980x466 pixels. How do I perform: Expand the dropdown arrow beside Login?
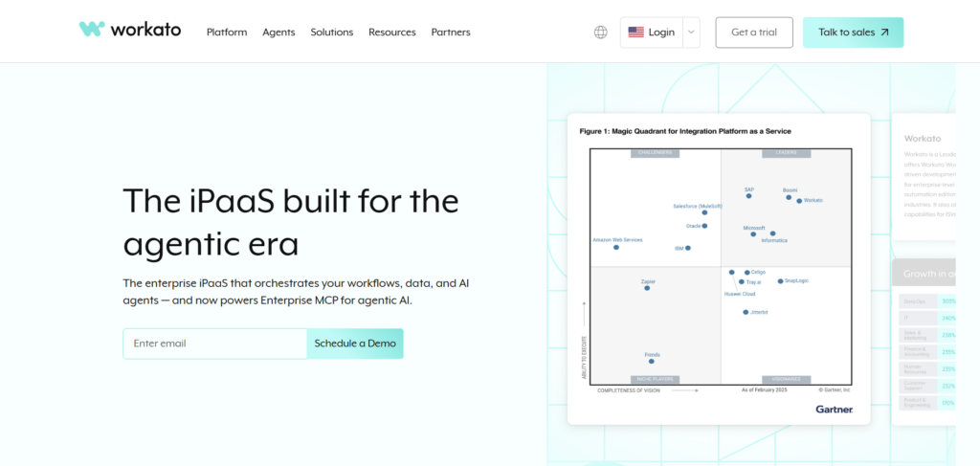point(692,32)
